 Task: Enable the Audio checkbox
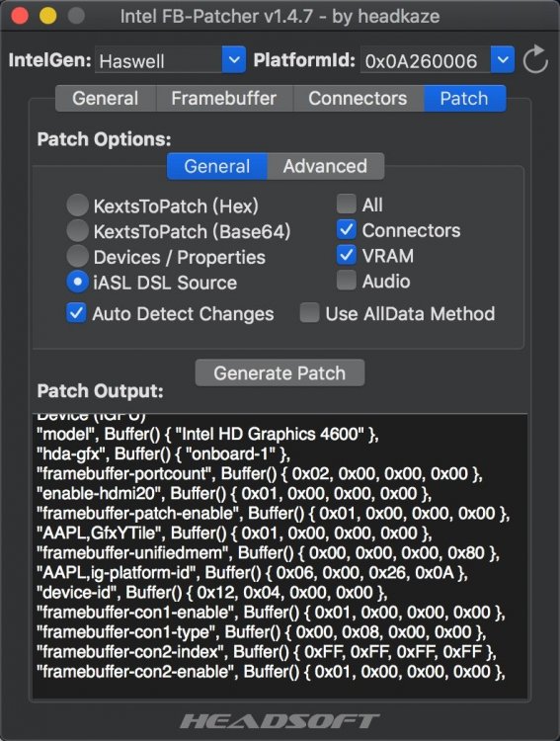(347, 281)
